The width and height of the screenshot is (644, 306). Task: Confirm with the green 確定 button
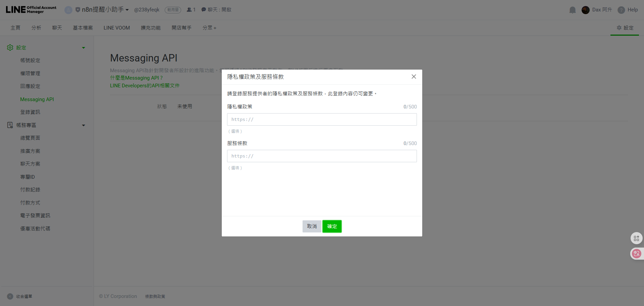(x=332, y=226)
